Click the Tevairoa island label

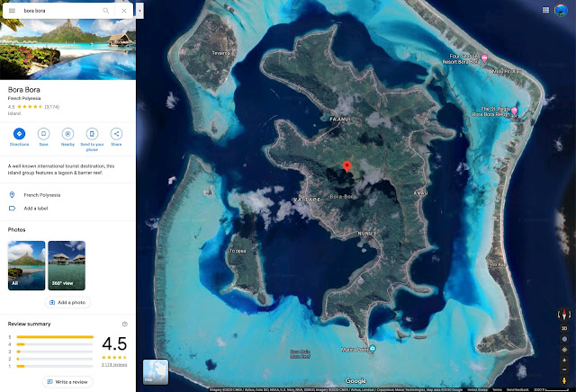pos(220,53)
